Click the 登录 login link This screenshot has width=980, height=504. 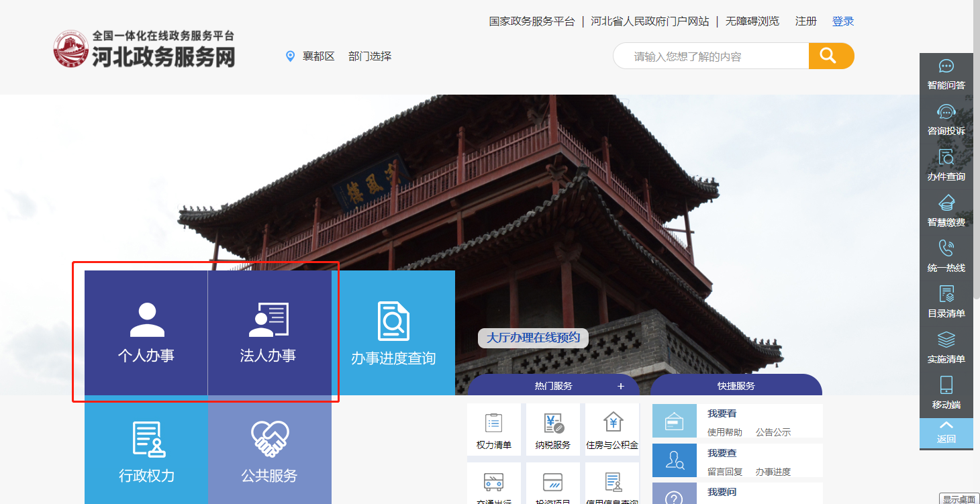(842, 21)
